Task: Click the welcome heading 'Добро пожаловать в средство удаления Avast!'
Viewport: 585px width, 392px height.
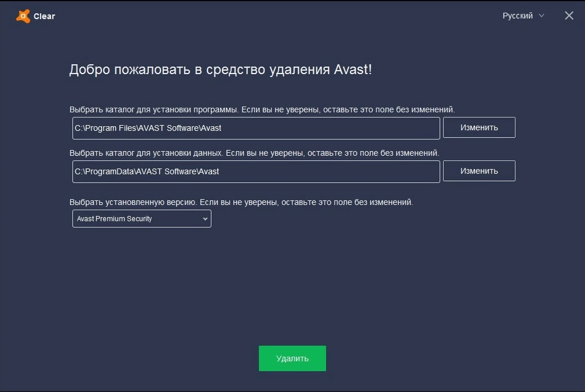Action: 221,69
